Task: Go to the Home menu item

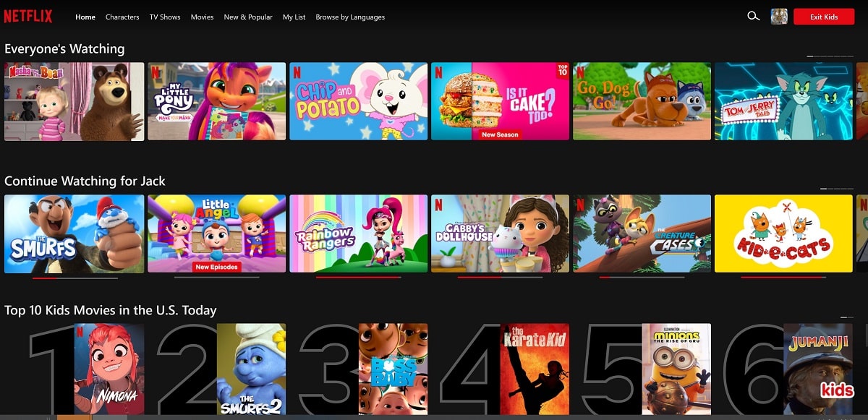Action: point(85,17)
